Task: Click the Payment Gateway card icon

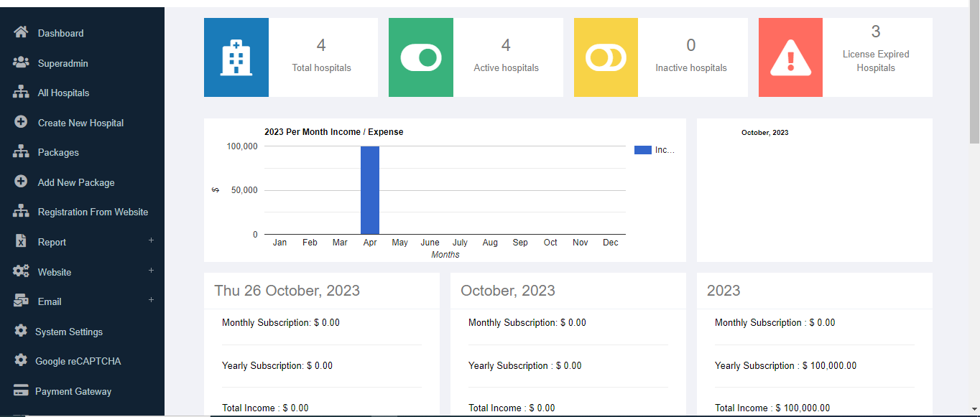Action: (x=22, y=391)
